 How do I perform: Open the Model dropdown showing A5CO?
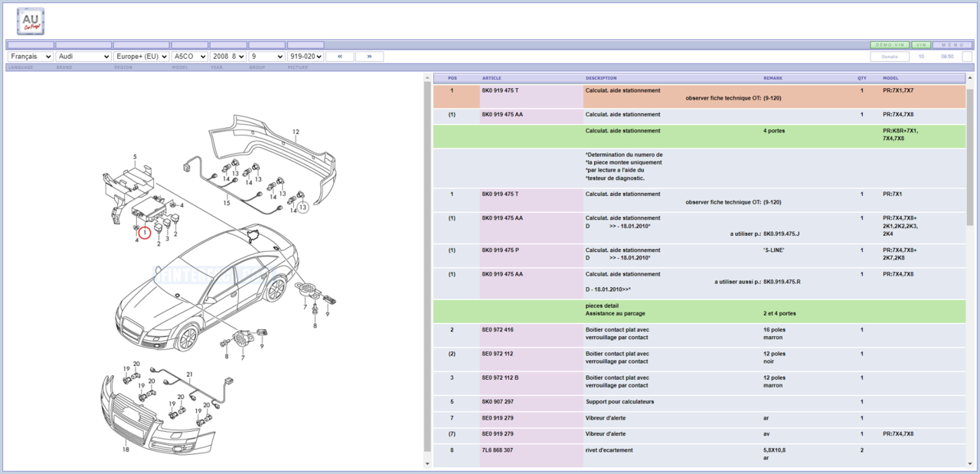190,57
